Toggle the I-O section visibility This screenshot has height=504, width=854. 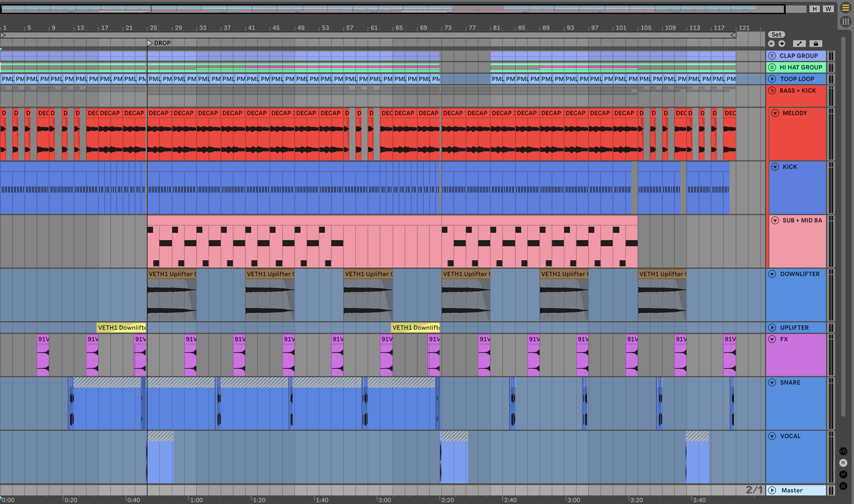(843, 451)
